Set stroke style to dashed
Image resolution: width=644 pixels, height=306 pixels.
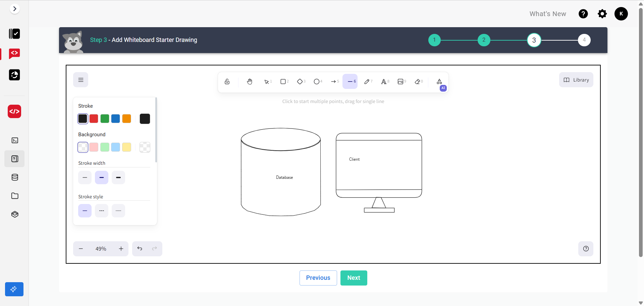click(x=102, y=211)
